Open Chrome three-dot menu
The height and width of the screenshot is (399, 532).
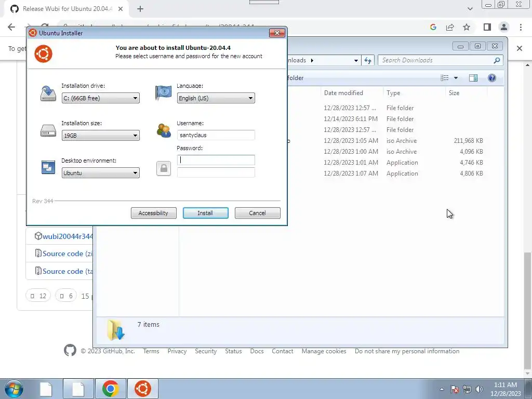521,27
